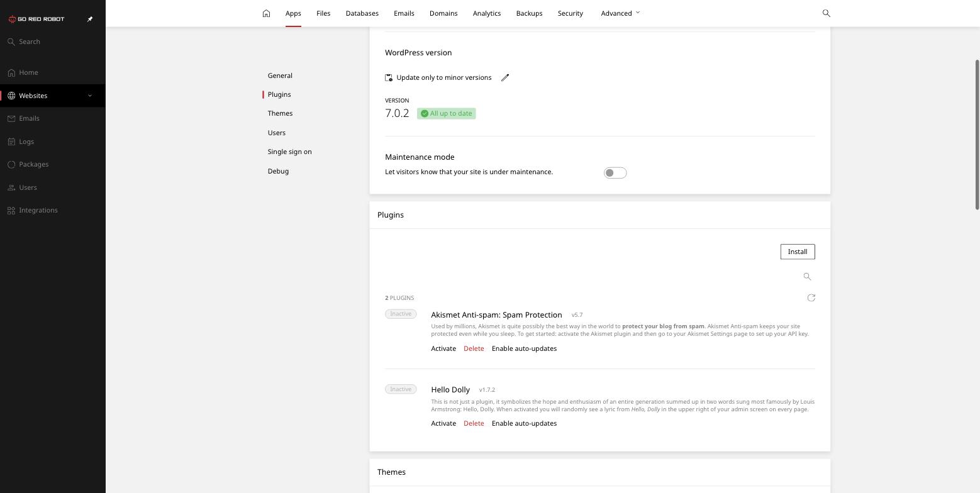The width and height of the screenshot is (980, 493).
Task: Click the Akismet Anti-spam: Spam Protection title
Action: coord(496,315)
